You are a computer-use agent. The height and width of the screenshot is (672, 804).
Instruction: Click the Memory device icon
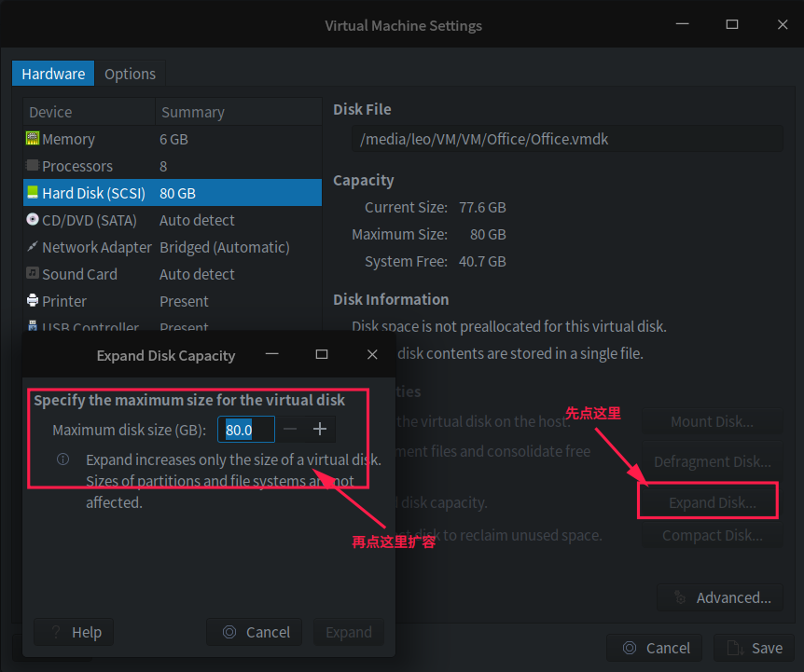point(33,138)
